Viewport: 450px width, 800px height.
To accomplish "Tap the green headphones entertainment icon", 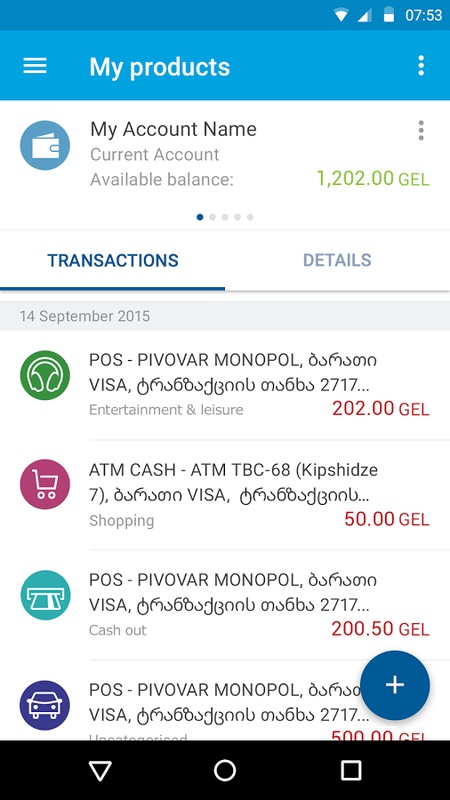I will 45,376.
